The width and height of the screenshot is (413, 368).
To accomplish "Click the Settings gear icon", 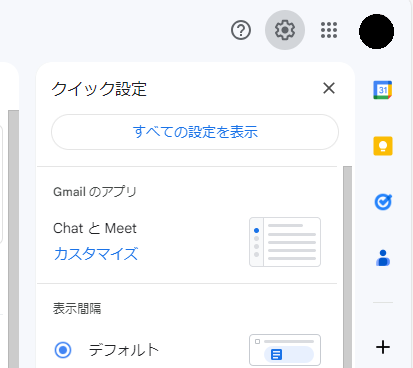I will tap(285, 30).
